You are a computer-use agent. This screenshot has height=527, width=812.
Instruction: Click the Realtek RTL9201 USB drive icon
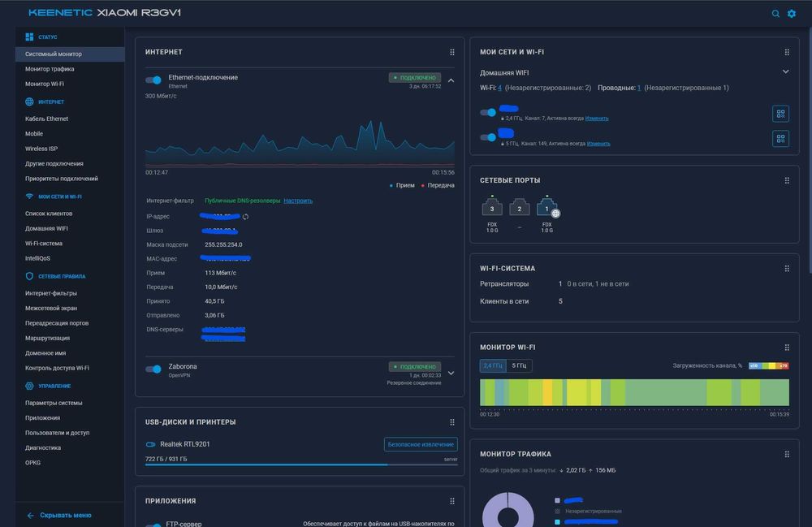coord(151,444)
